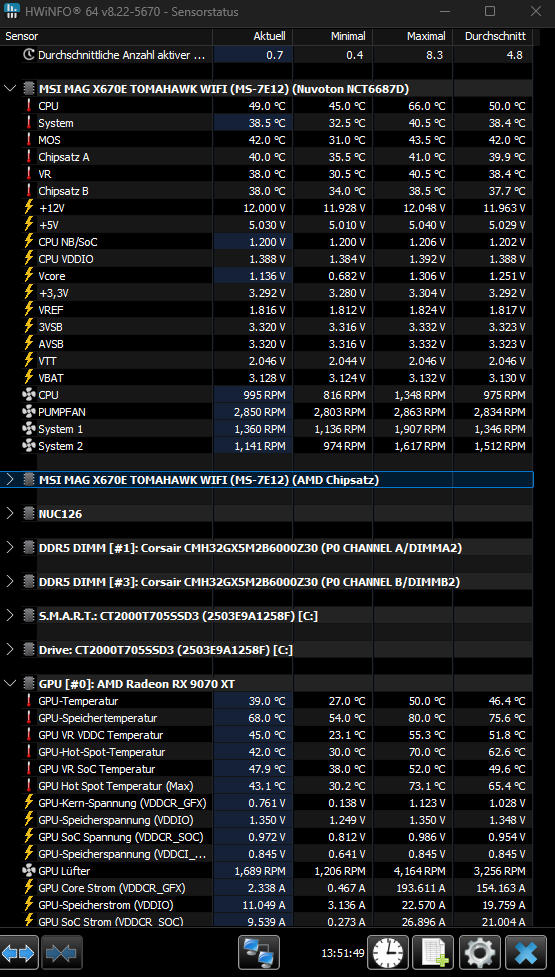The height and width of the screenshot is (977, 555).
Task: Click the Sensor column header
Action: (x=107, y=36)
